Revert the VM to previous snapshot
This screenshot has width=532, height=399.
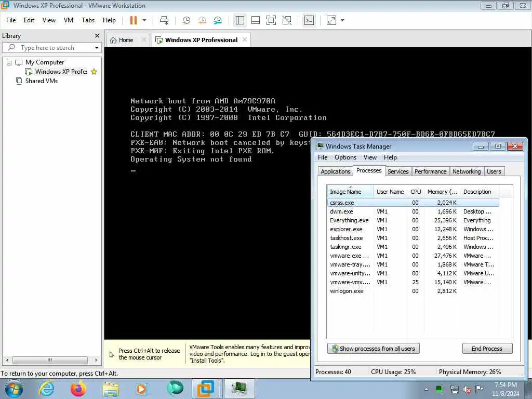coord(202,20)
